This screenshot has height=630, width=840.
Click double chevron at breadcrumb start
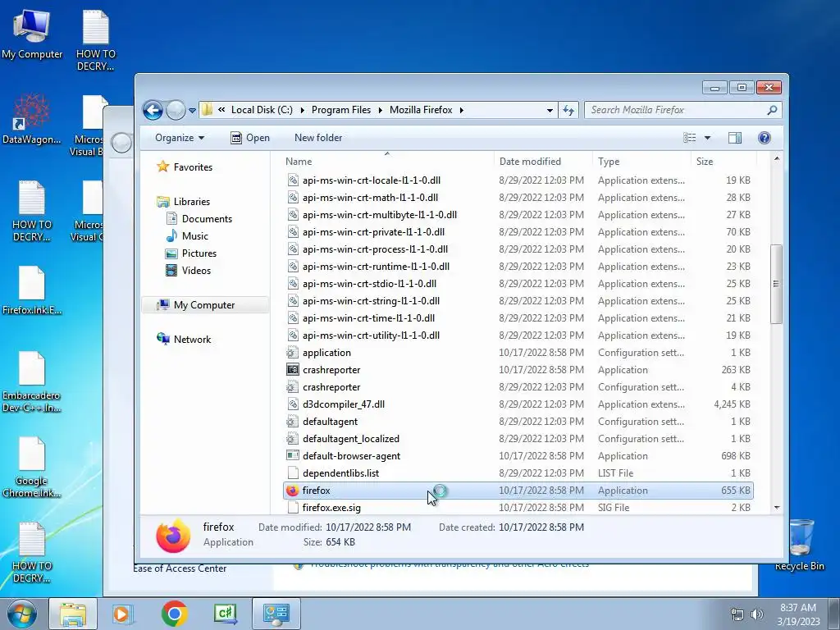tap(221, 110)
